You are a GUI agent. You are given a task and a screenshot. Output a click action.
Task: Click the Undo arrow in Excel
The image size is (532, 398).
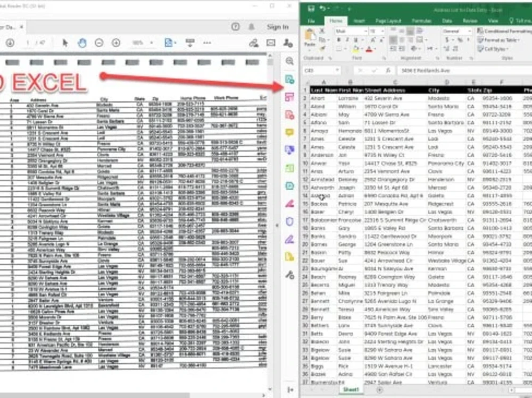click(x=323, y=9)
